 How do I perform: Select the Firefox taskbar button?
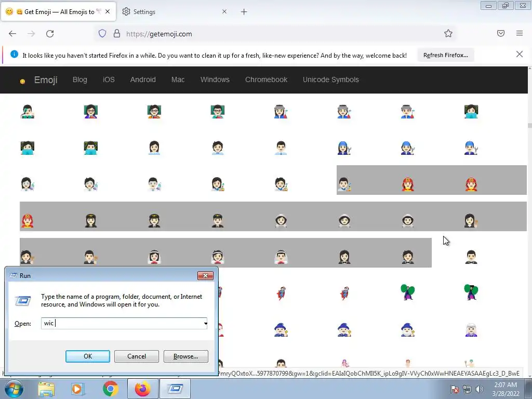point(142,389)
